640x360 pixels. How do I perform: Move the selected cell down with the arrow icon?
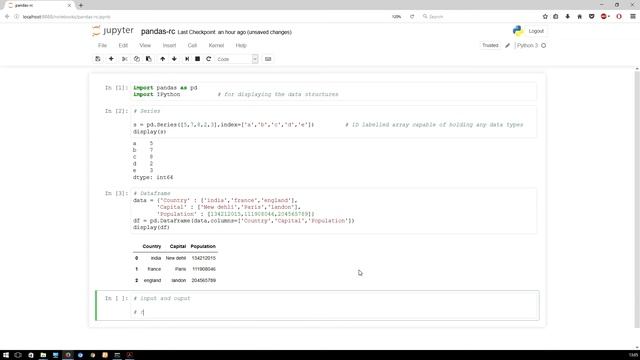pos(174,59)
